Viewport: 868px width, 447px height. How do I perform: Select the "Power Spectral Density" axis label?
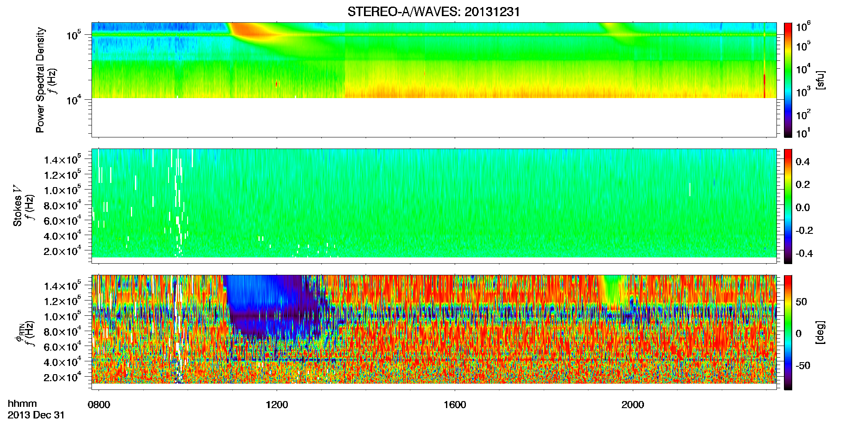pos(40,80)
